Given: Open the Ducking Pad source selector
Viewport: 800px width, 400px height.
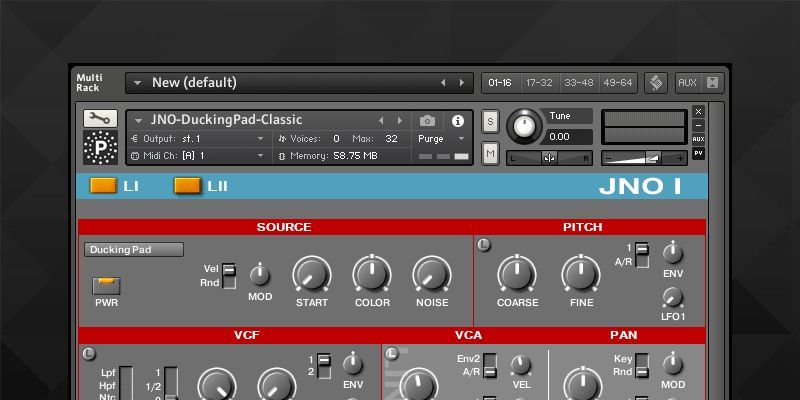Looking at the screenshot, I should 134,249.
